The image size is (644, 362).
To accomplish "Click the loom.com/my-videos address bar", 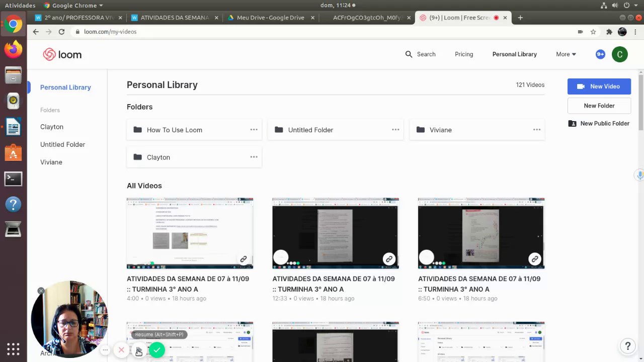I will click(x=322, y=32).
